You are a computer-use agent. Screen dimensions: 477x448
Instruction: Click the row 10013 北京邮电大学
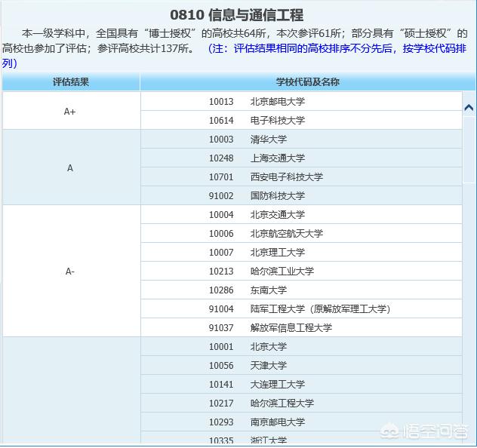(301, 101)
